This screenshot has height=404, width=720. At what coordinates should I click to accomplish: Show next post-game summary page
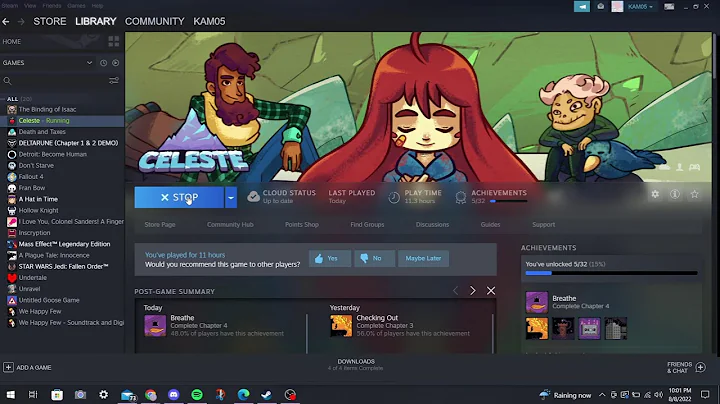(472, 291)
